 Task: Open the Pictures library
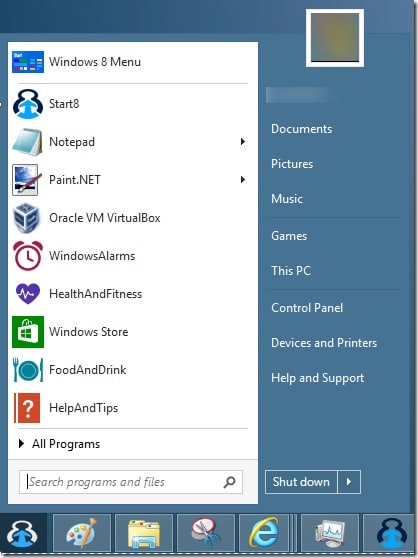292,164
